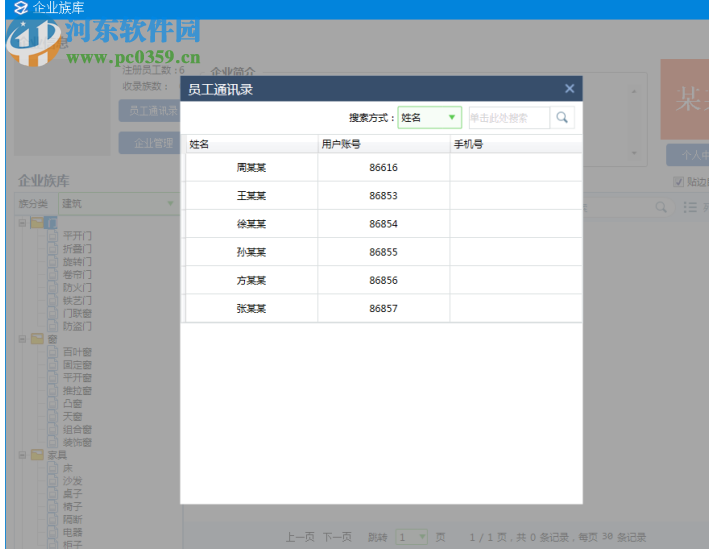The height and width of the screenshot is (549, 709).
Task: Toggle the 贴边 checkbox in background window
Action: pos(678,182)
